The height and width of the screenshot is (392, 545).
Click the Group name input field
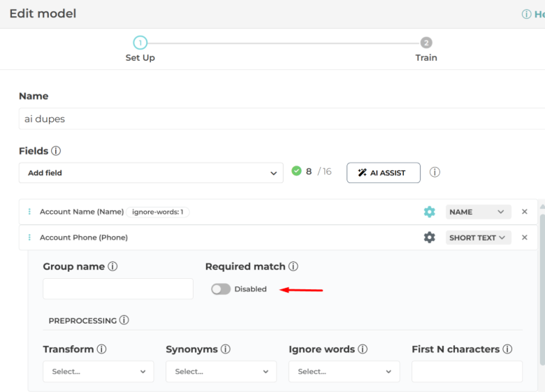[118, 289]
